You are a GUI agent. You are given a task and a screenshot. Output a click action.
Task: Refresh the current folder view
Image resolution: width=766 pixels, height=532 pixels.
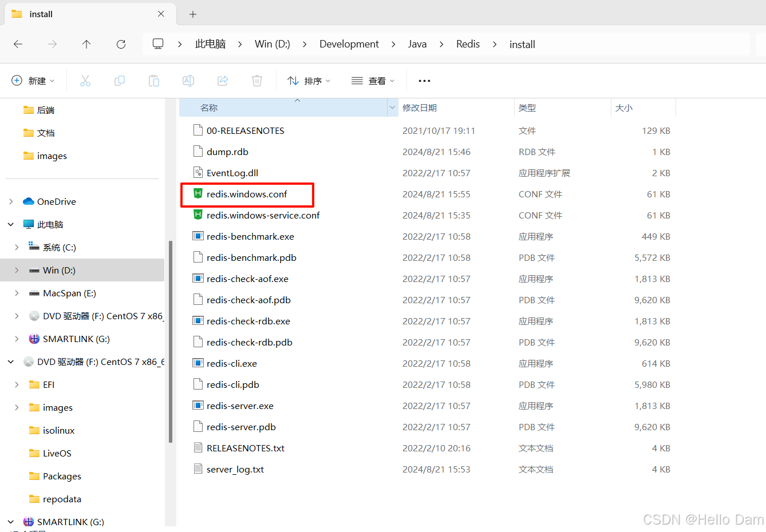(x=121, y=44)
